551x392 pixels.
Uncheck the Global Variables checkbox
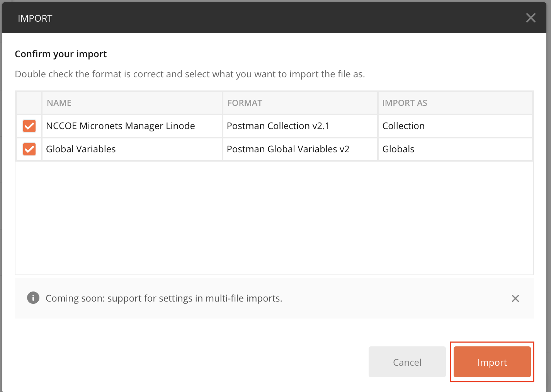(x=29, y=149)
